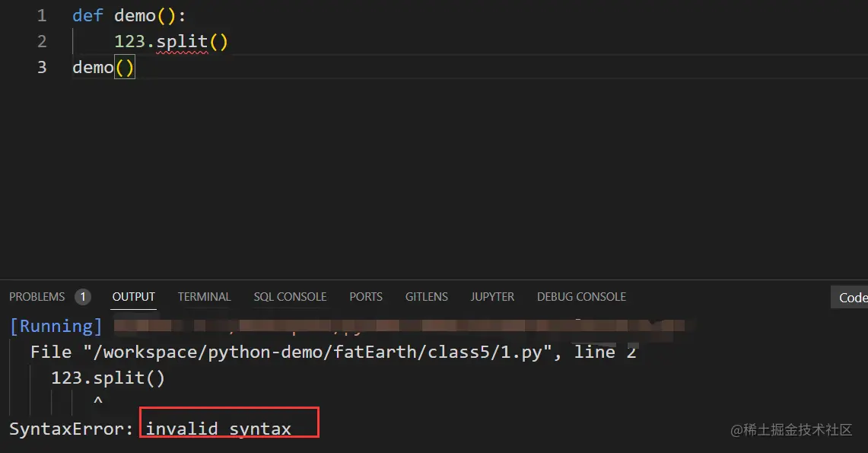This screenshot has width=868, height=453.
Task: Switch to the OUTPUT tab
Action: [x=133, y=297]
